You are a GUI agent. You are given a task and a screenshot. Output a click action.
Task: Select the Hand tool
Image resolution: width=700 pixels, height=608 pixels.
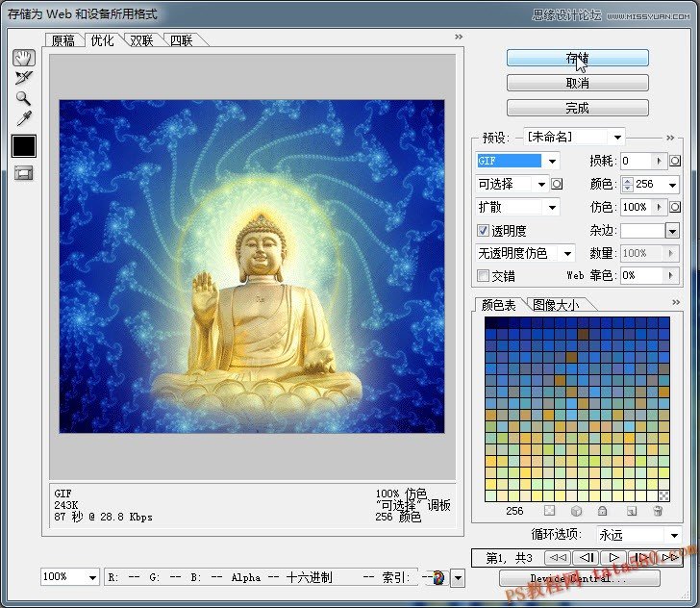(24, 58)
